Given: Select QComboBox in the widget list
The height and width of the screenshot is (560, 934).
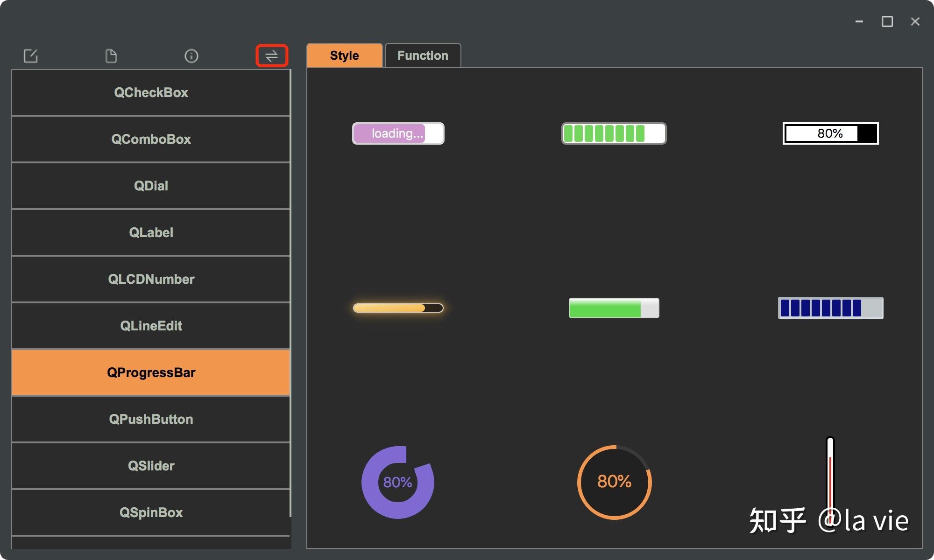Looking at the screenshot, I should pyautogui.click(x=150, y=139).
